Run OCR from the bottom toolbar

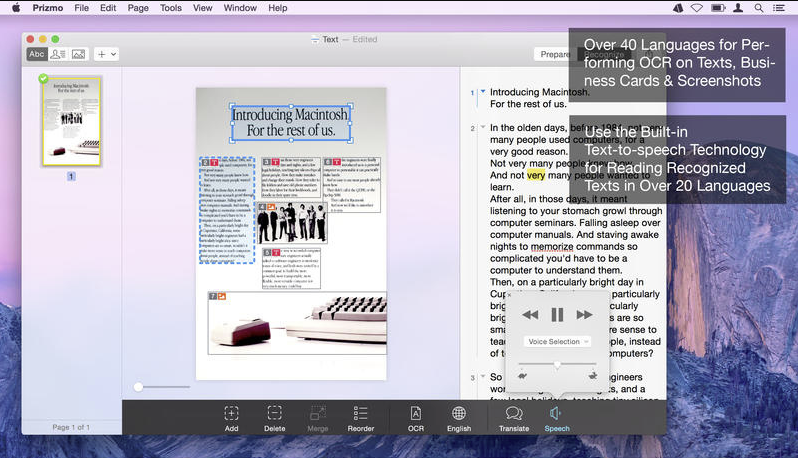[x=416, y=413]
